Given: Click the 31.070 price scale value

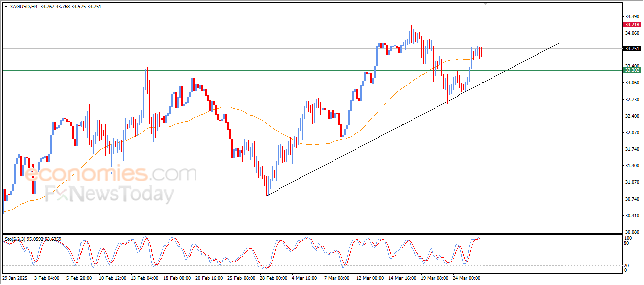Looking at the screenshot, I should 631,182.
